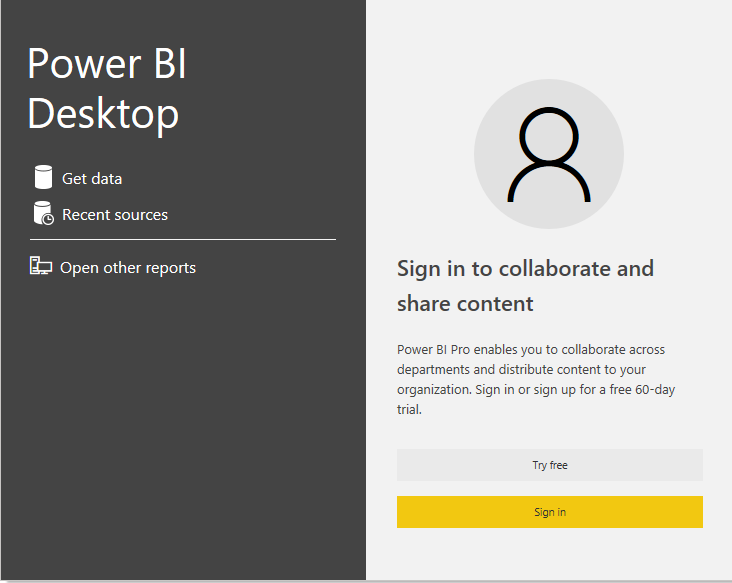Click the Open other reports icon

click(41, 266)
